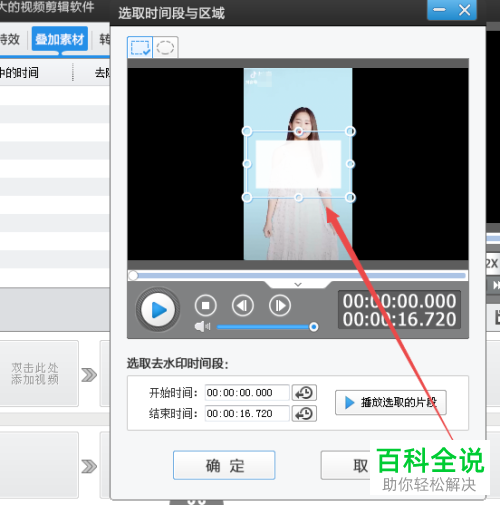Click left-middle handle of selection box
The image size is (500, 505).
point(247,164)
